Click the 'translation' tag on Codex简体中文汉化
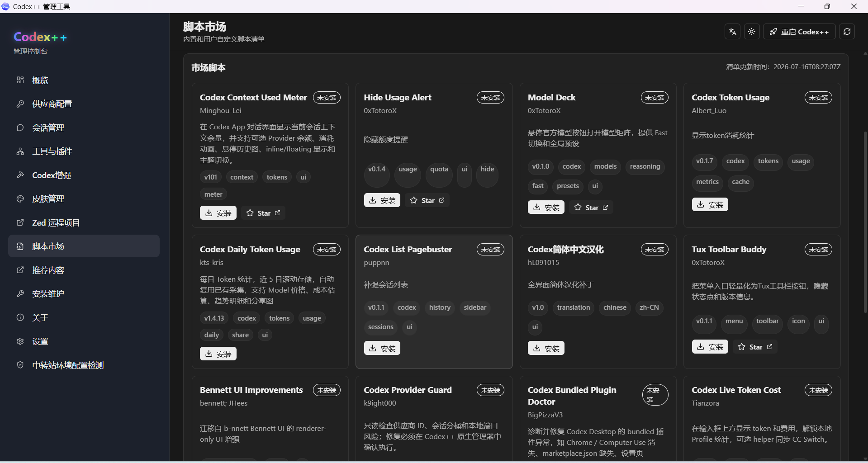This screenshot has width=868, height=463. [574, 307]
